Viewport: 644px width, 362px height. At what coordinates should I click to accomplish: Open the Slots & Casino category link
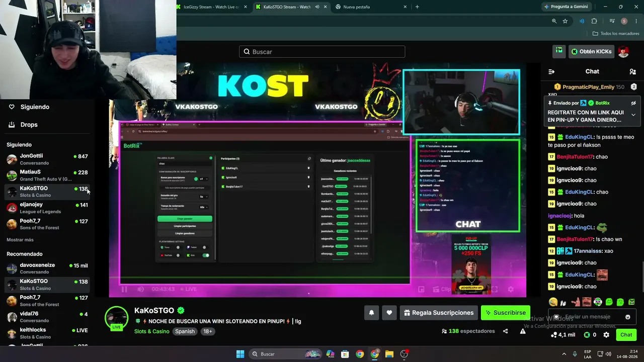pyautogui.click(x=152, y=332)
